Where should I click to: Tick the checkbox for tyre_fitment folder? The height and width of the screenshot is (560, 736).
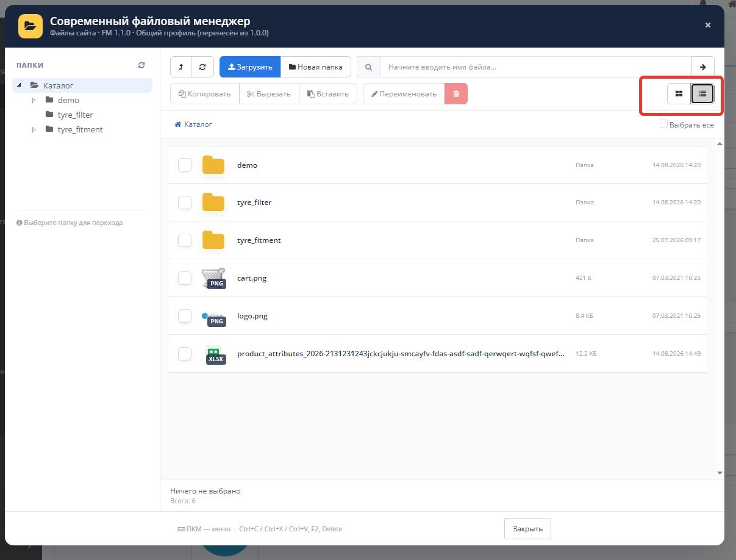[185, 240]
